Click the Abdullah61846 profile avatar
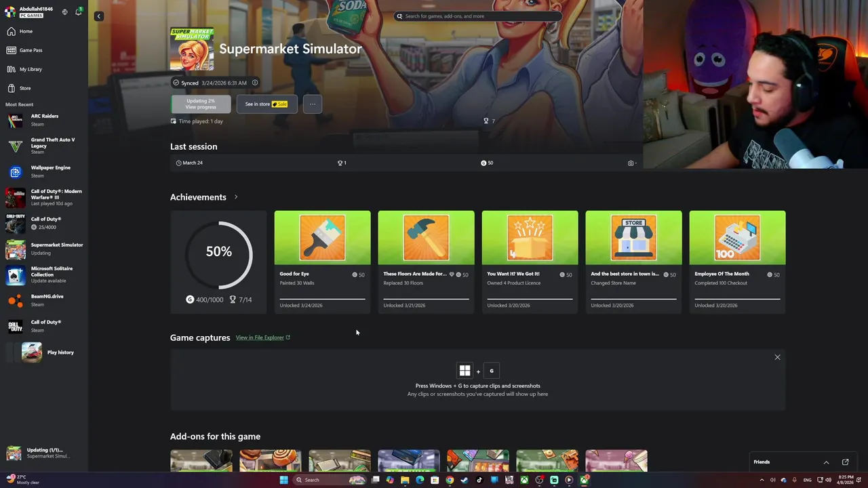The height and width of the screenshot is (488, 868). 10,12
